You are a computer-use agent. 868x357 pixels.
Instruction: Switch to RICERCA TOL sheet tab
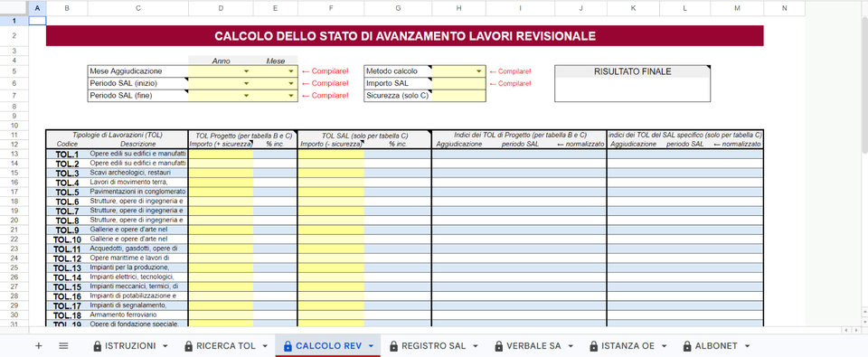pyautogui.click(x=226, y=346)
